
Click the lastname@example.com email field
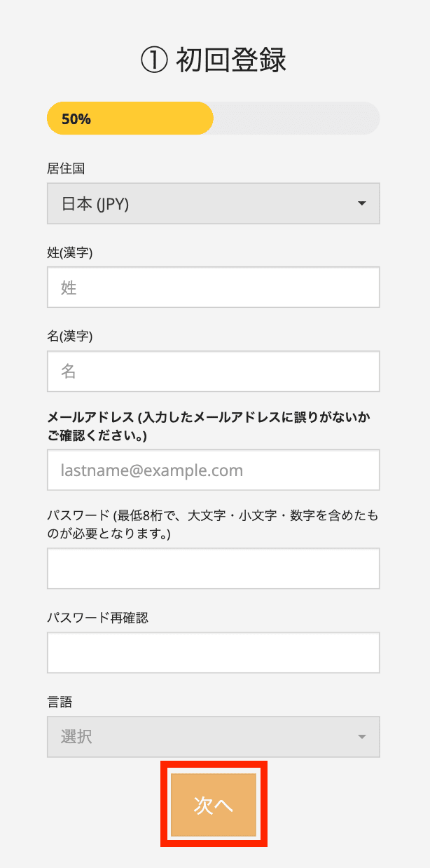(x=213, y=470)
